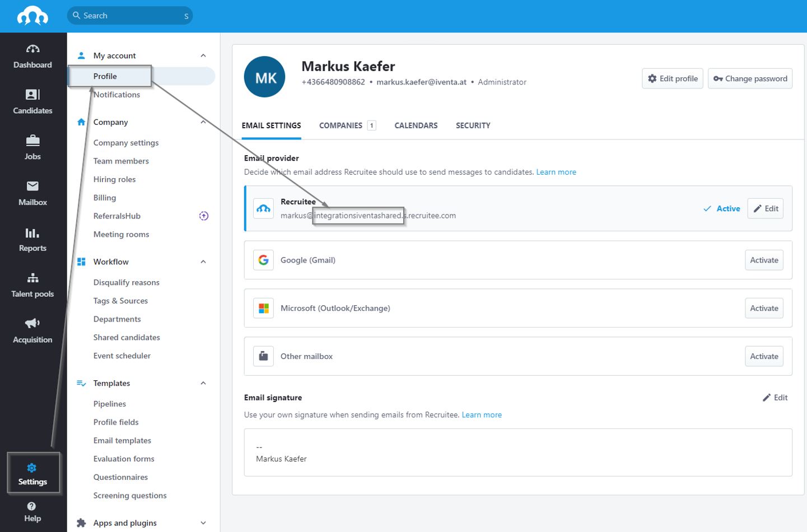This screenshot has height=532, width=807.
Task: Open Learn more link for email signature
Action: coord(482,415)
